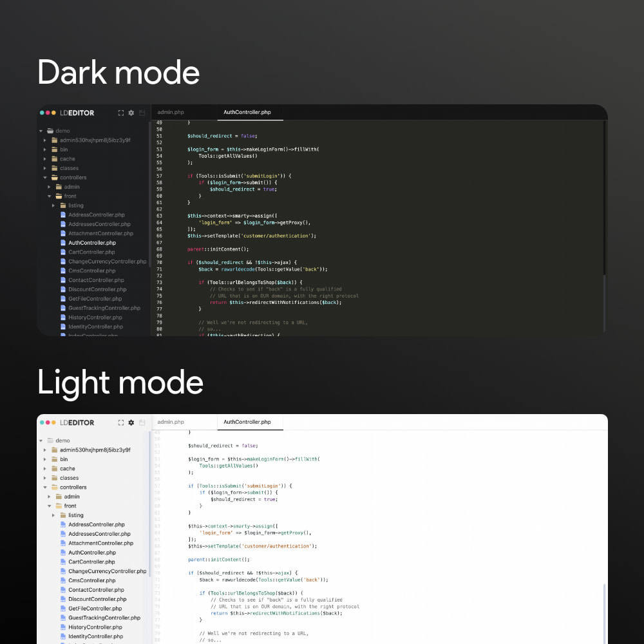Click the save icon in the light mode toolbar

(142, 422)
